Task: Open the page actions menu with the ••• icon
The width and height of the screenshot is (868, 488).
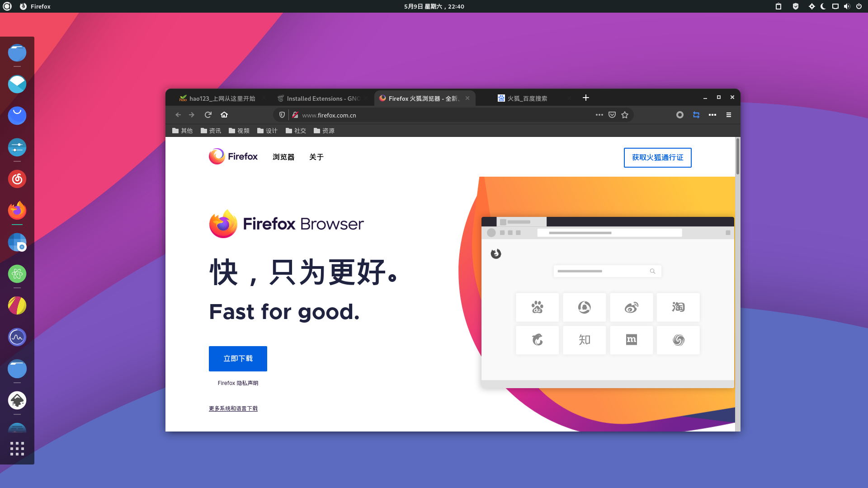Action: 599,115
